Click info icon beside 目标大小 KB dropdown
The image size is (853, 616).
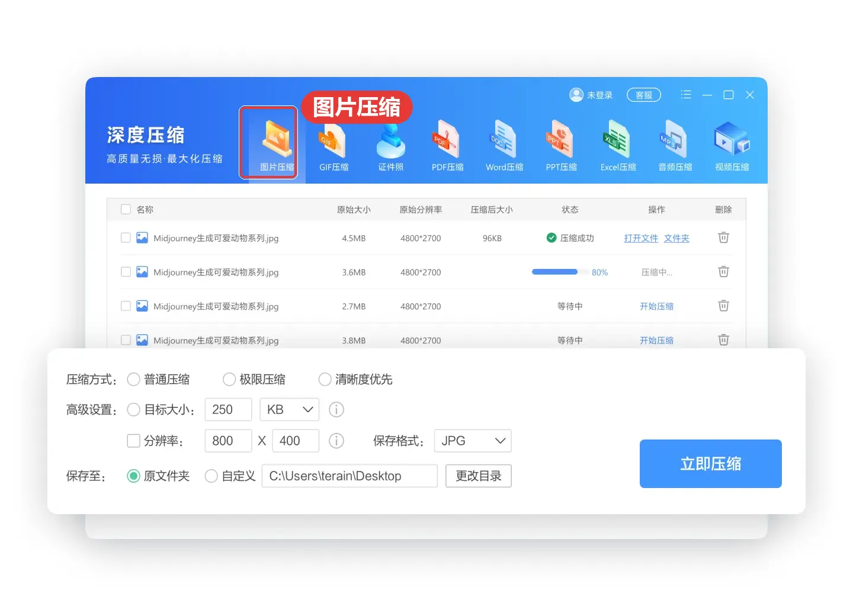point(336,409)
